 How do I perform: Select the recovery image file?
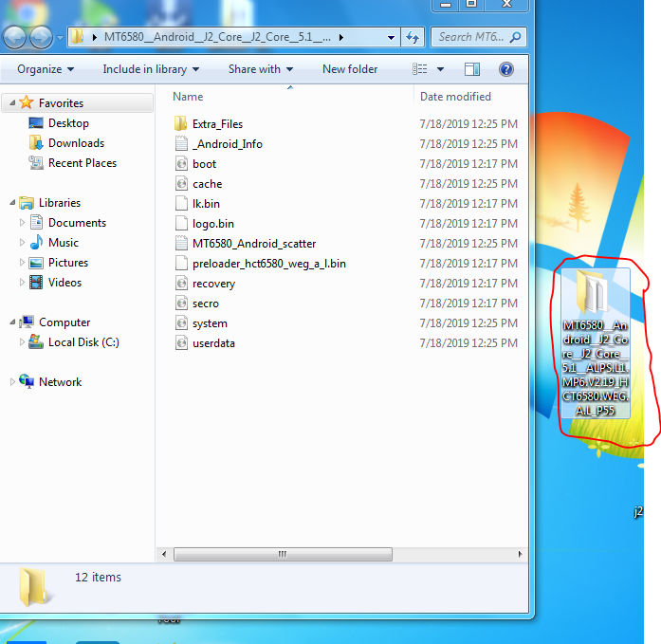pos(213,284)
